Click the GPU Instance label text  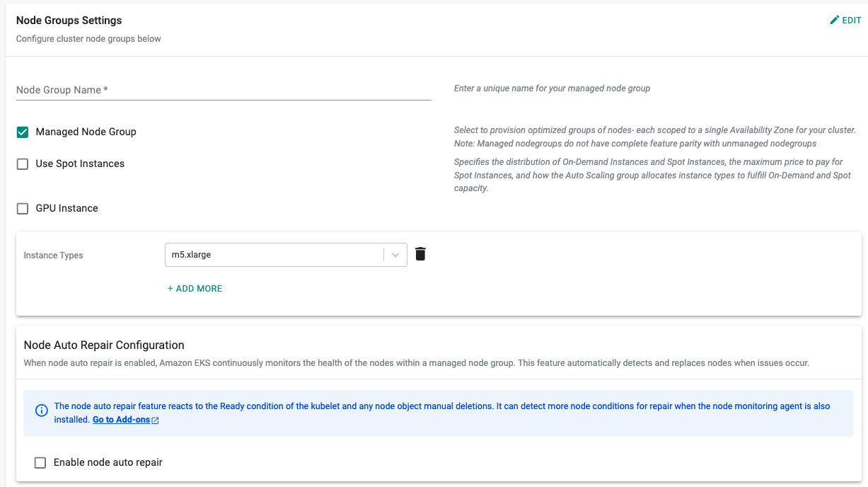(66, 209)
